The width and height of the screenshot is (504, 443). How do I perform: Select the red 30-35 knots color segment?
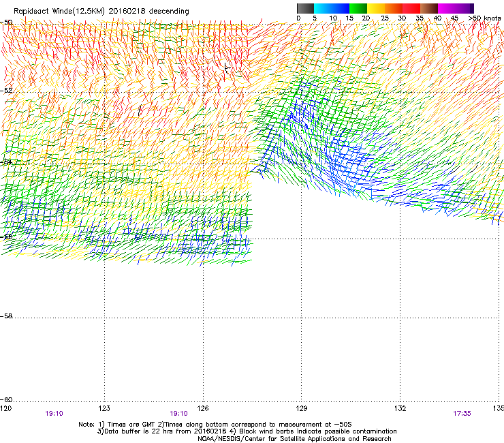tap(411, 8)
